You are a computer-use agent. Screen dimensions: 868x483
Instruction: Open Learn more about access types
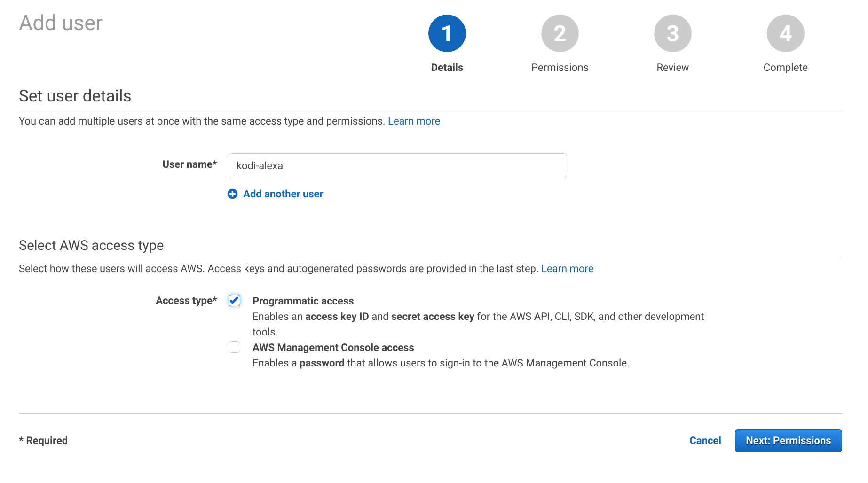click(x=567, y=269)
